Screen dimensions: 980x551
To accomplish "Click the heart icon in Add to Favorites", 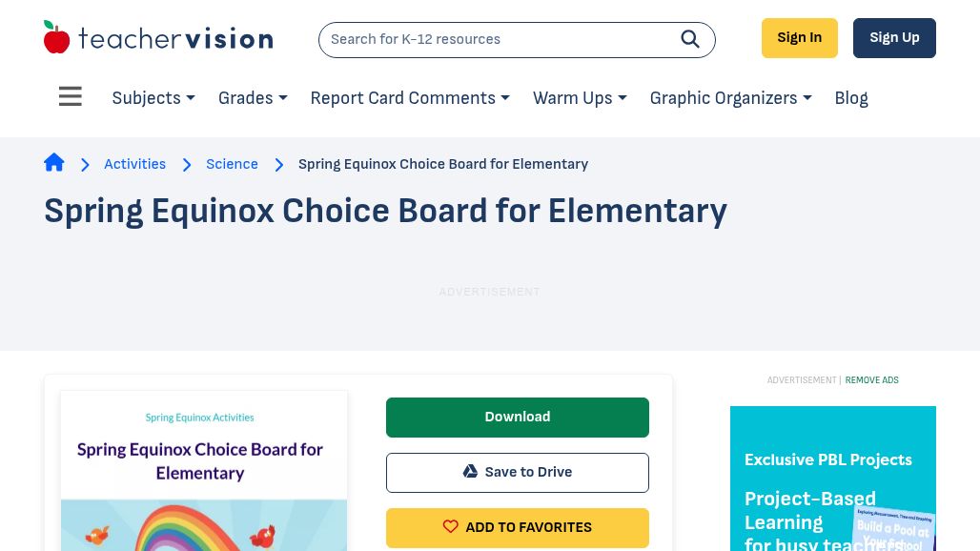I will pyautogui.click(x=451, y=526).
